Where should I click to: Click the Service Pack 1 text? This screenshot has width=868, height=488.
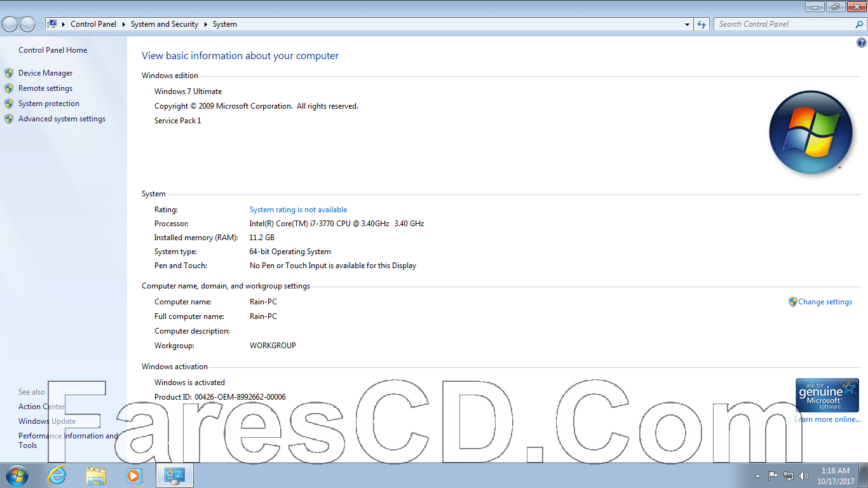177,121
